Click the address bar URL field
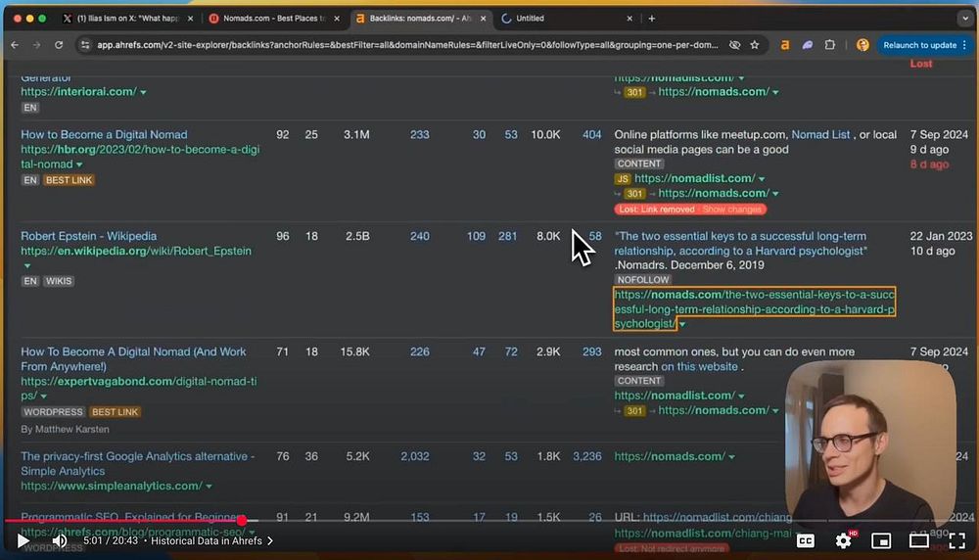 click(x=407, y=45)
